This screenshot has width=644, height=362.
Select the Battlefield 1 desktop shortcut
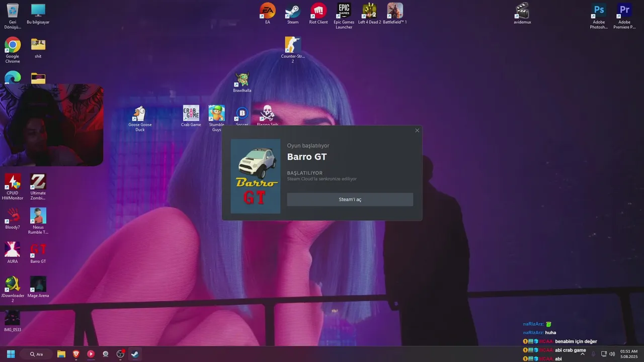tap(395, 14)
